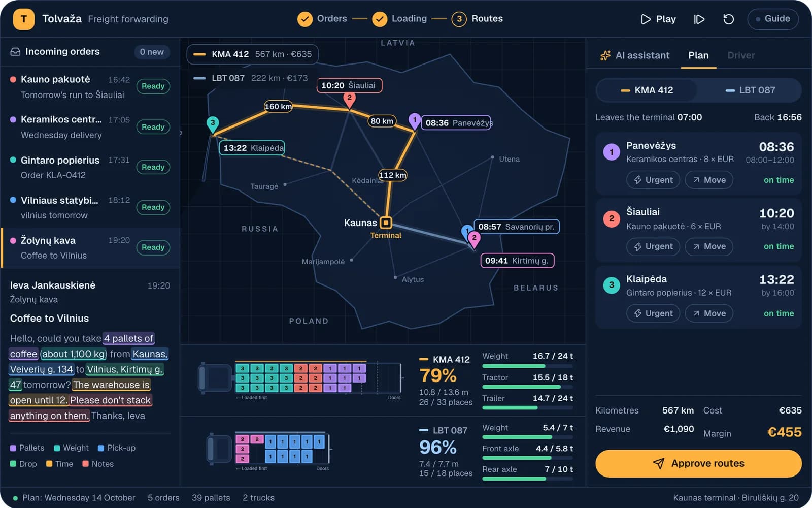Click the Incoming orders inbox icon

(x=15, y=52)
